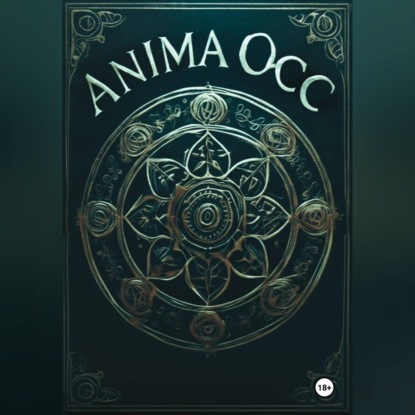Click the lower-left rosette of the mandala

(x=134, y=291)
